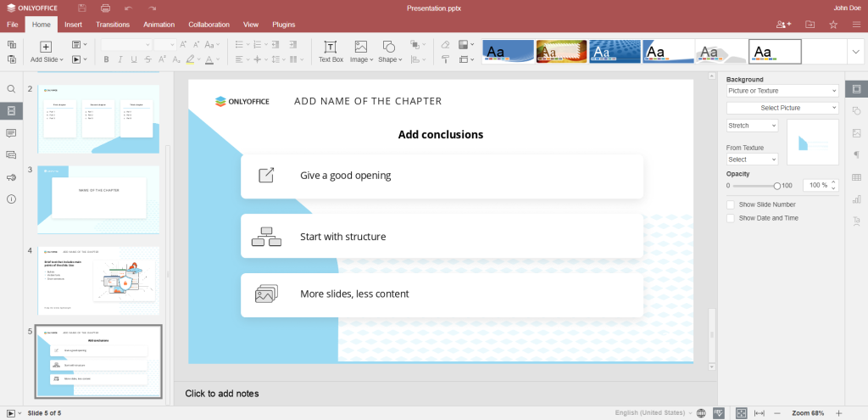Open the Comments icon in left sidebar

click(11, 133)
